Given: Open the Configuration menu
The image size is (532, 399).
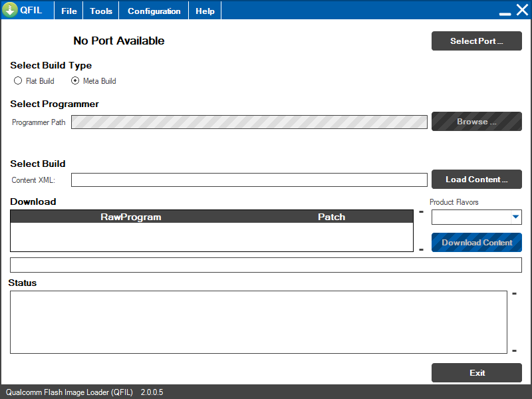Looking at the screenshot, I should pyautogui.click(x=154, y=11).
